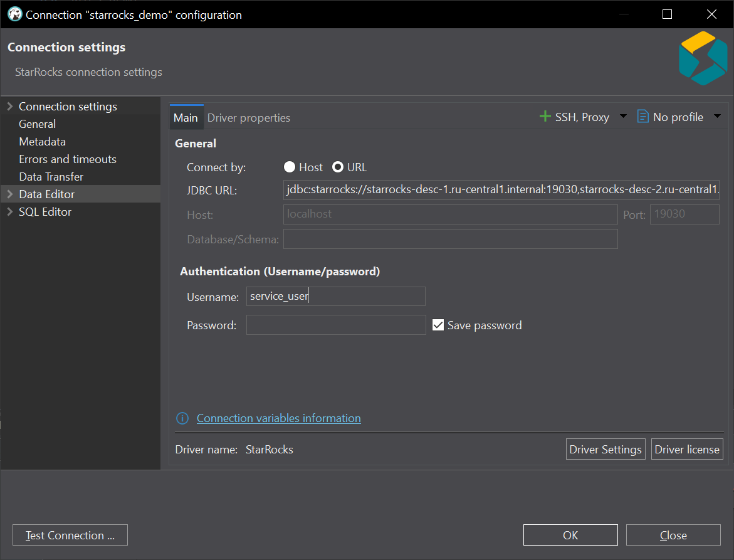Viewport: 734px width, 560px height.
Task: Open the Connection variables information link
Action: (x=278, y=418)
